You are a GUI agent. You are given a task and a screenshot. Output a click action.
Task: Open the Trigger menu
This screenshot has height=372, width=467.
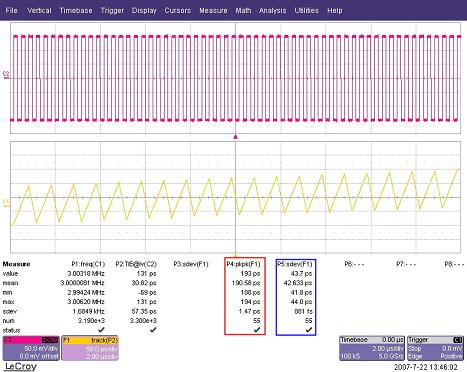point(112,10)
